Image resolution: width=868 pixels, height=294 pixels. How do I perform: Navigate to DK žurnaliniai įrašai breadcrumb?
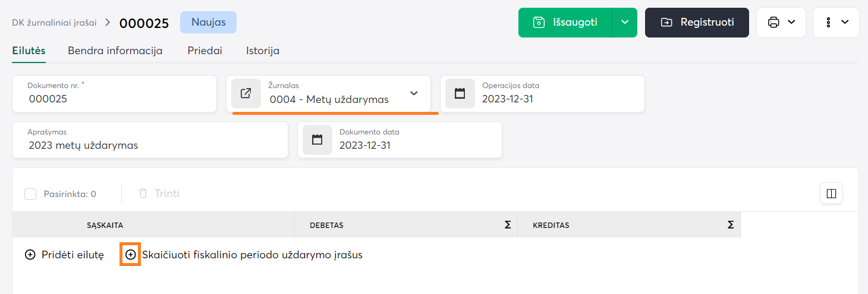pos(54,23)
